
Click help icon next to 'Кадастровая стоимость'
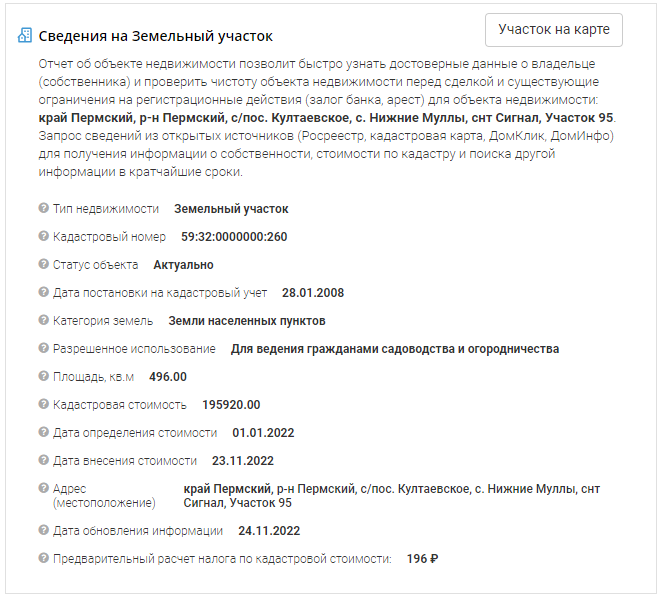click(x=43, y=405)
